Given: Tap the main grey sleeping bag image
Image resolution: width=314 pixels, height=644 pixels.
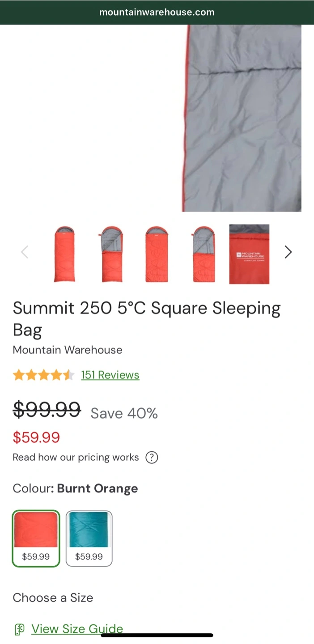Looking at the screenshot, I should 242,118.
